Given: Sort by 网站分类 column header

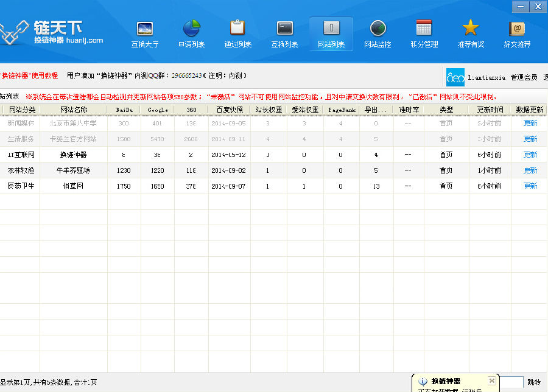Looking at the screenshot, I should [22, 110].
